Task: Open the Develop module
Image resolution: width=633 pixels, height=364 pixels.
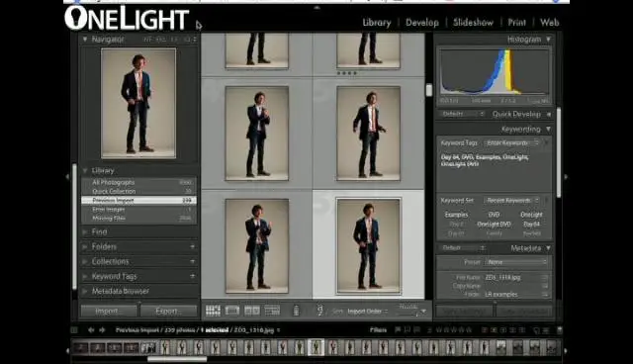Action: click(422, 23)
